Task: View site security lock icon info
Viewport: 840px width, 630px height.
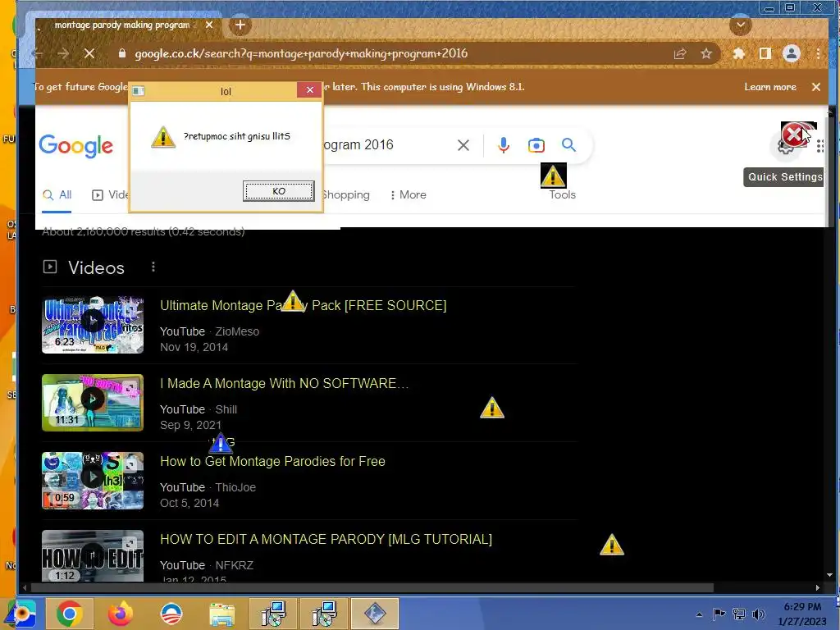Action: (x=122, y=53)
